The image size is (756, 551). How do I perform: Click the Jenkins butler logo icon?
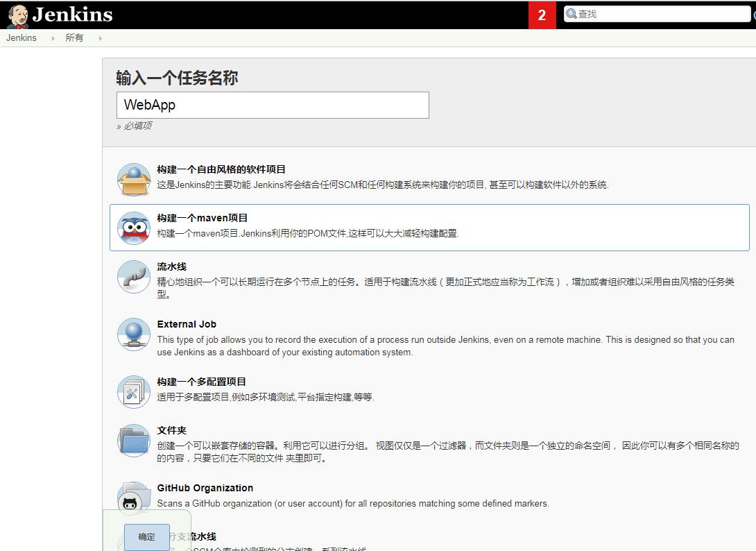[x=18, y=15]
